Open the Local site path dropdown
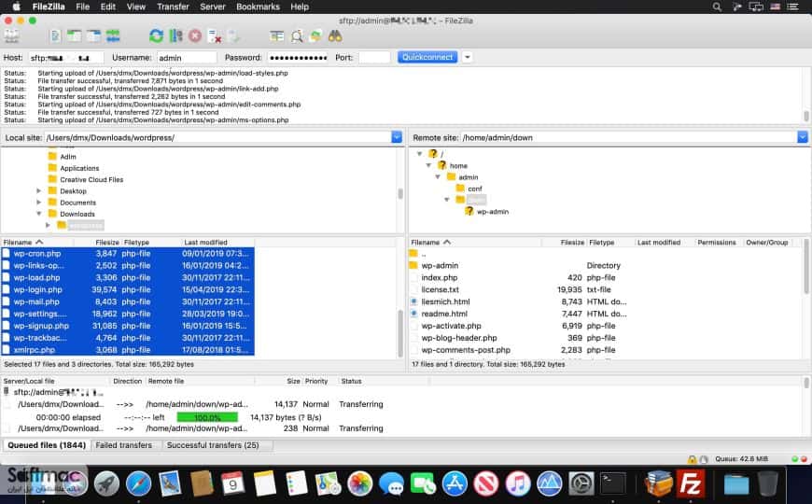 point(397,137)
